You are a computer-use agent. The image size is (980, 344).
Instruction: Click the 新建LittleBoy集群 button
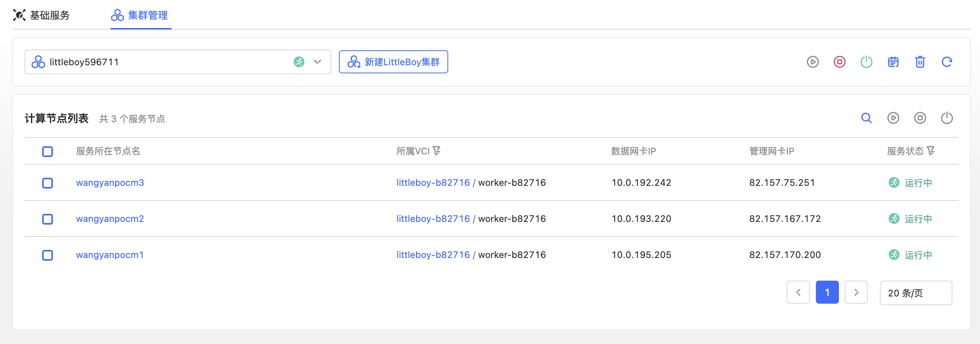(393, 62)
